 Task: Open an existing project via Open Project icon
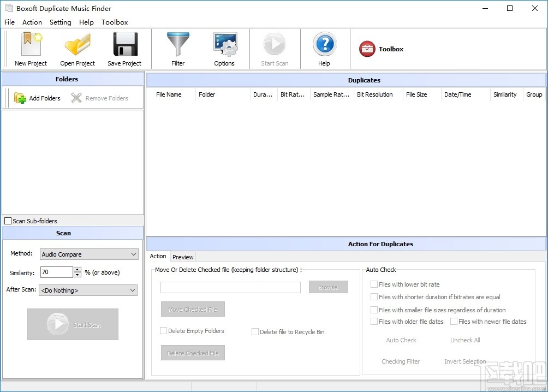[x=77, y=48]
